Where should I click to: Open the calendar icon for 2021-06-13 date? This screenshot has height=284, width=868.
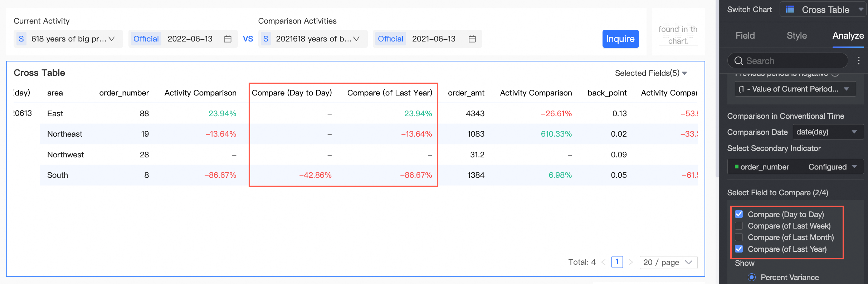[x=472, y=39]
